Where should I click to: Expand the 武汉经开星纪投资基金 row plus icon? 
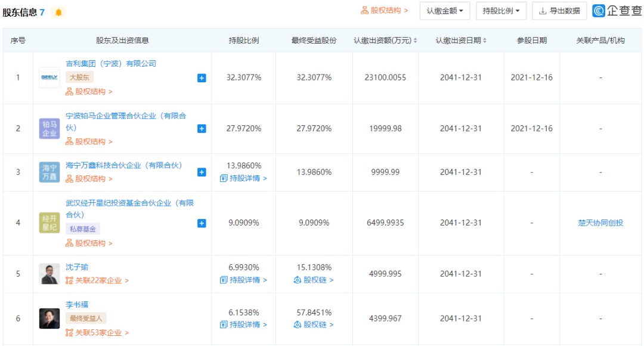202,223
